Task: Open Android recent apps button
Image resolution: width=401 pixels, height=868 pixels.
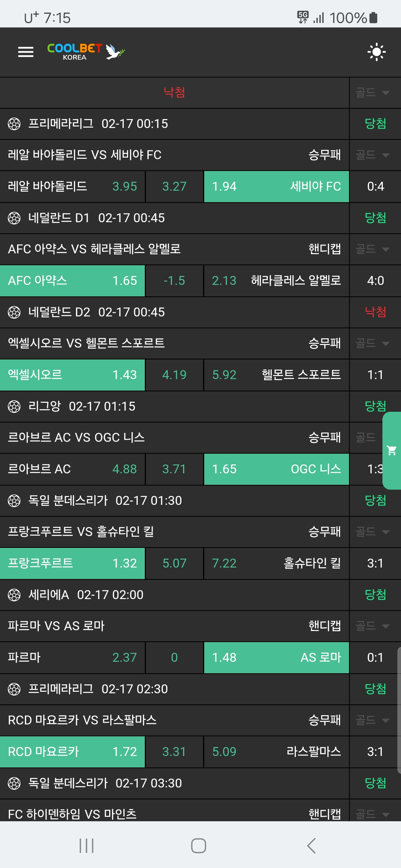Action: click(87, 846)
